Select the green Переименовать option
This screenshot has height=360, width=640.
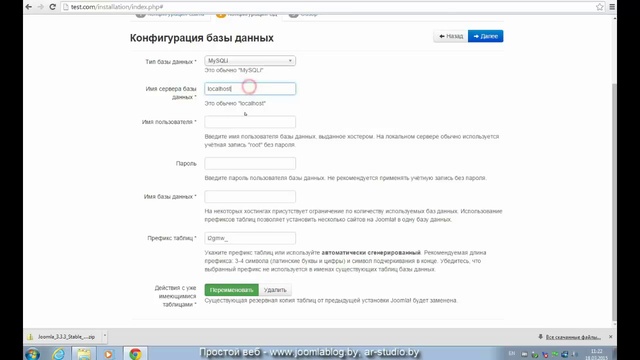(231, 290)
